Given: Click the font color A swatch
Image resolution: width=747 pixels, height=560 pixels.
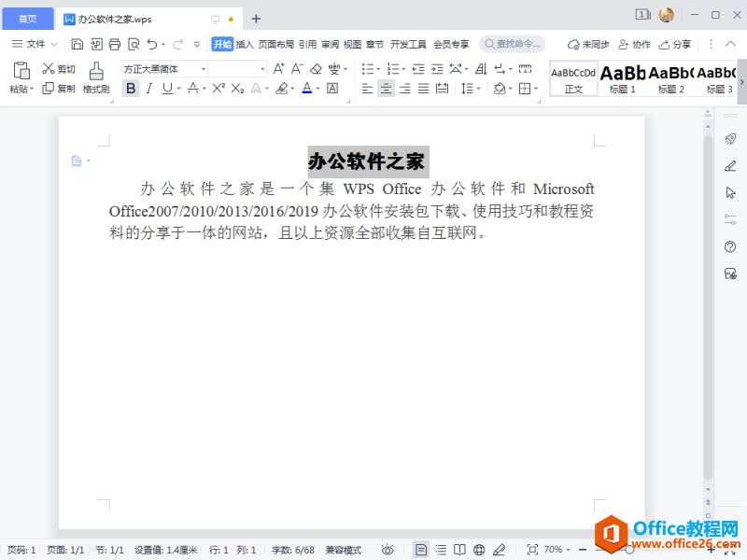Looking at the screenshot, I should (307, 88).
